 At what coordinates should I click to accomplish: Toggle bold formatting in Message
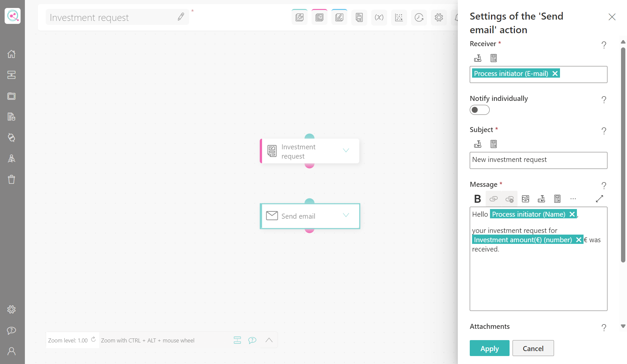point(477,199)
